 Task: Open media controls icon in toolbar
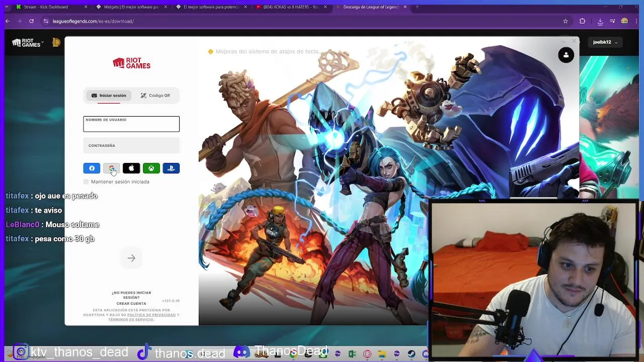pyautogui.click(x=612, y=21)
